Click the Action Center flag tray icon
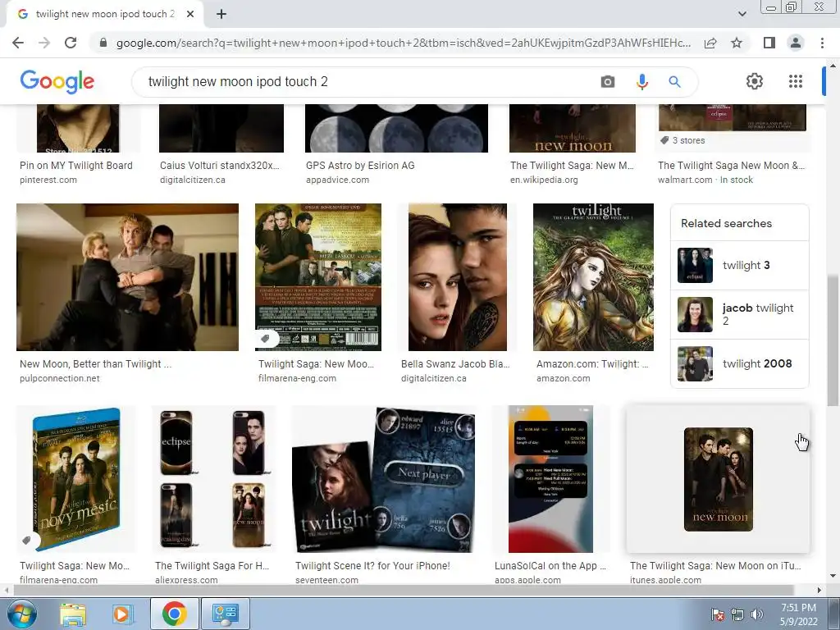Screen dimensions: 840x630 tap(718, 614)
